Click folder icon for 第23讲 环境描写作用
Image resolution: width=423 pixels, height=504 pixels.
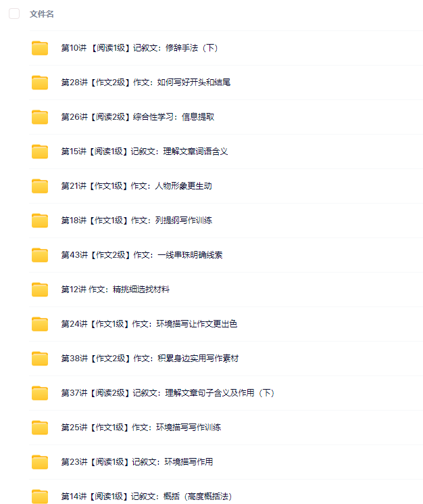coord(40,462)
